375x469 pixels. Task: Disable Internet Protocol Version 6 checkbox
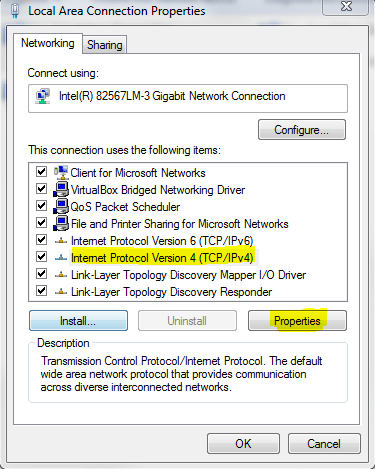41,240
